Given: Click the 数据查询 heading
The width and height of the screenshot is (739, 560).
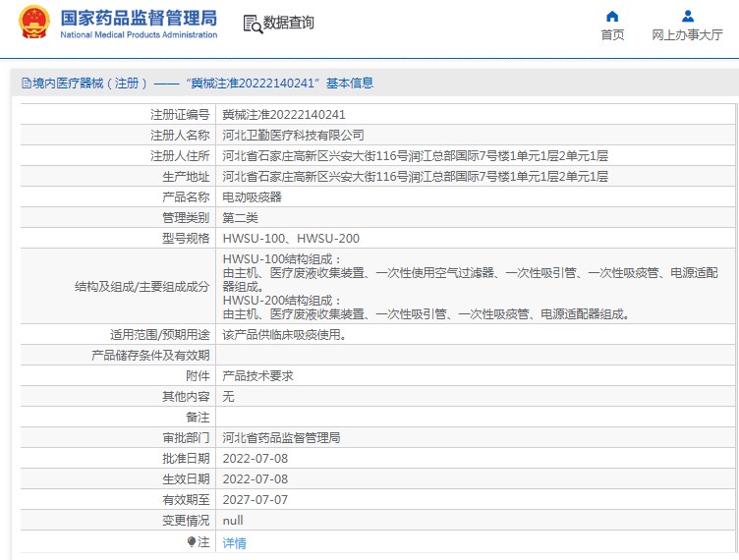Looking at the screenshot, I should [x=289, y=23].
